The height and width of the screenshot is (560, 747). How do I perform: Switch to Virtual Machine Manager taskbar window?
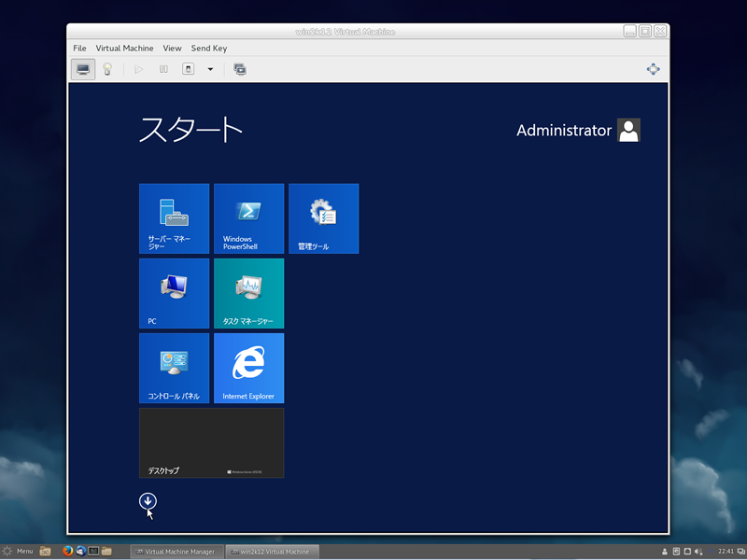click(x=176, y=552)
